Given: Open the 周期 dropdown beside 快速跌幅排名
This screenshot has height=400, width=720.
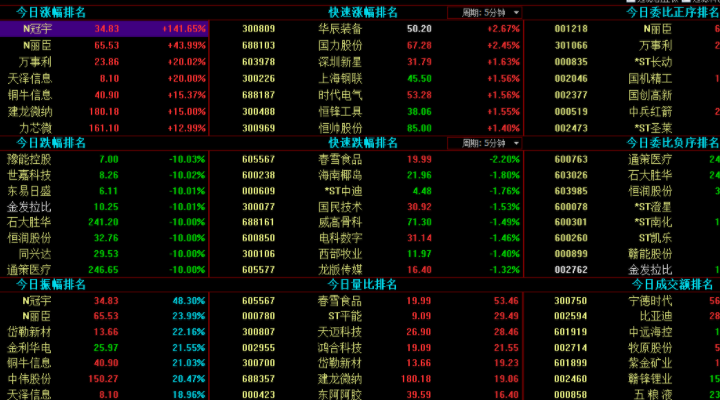Looking at the screenshot, I should (x=485, y=143).
